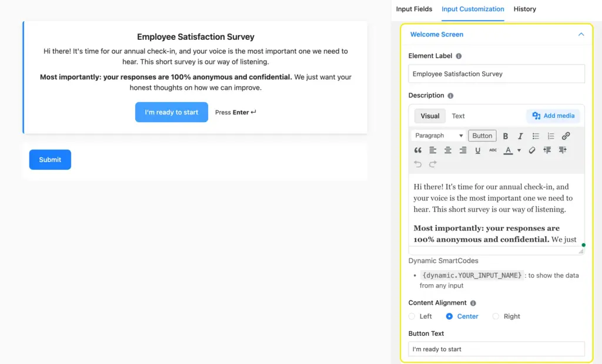Toggle bold formatting in the description editor
The width and height of the screenshot is (602, 364).
coord(506,136)
